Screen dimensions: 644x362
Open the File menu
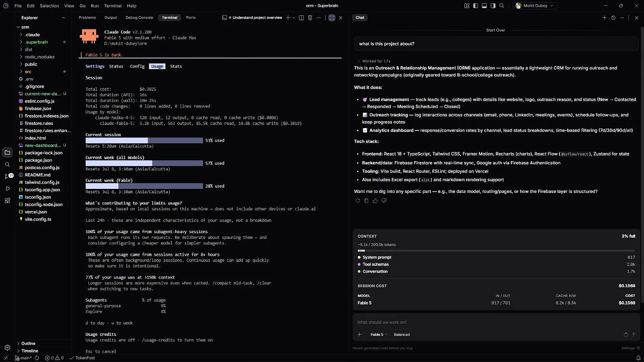click(18, 6)
